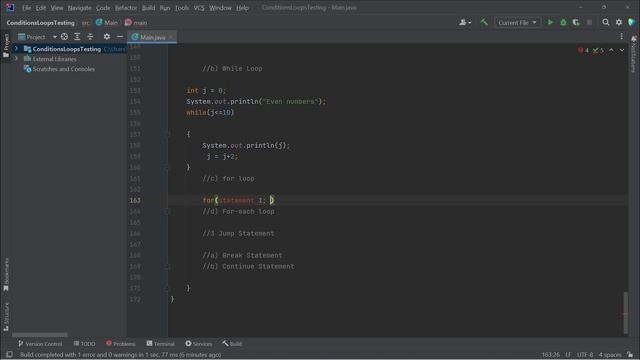Screen dimensions: 640x360
Task: Click the Stop run icon
Action: pos(589,22)
